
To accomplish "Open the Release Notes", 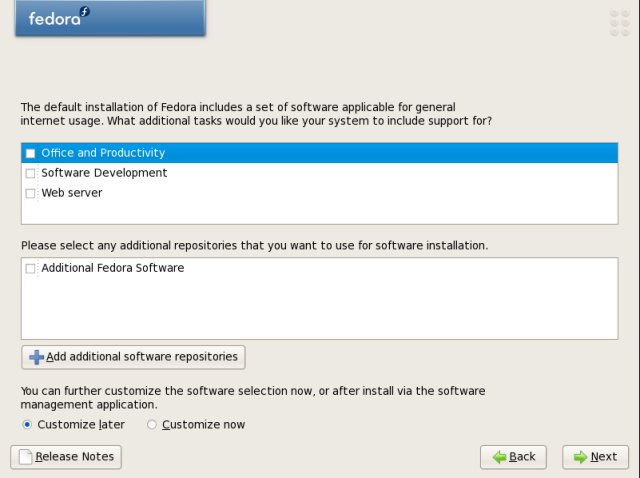I will 66,457.
